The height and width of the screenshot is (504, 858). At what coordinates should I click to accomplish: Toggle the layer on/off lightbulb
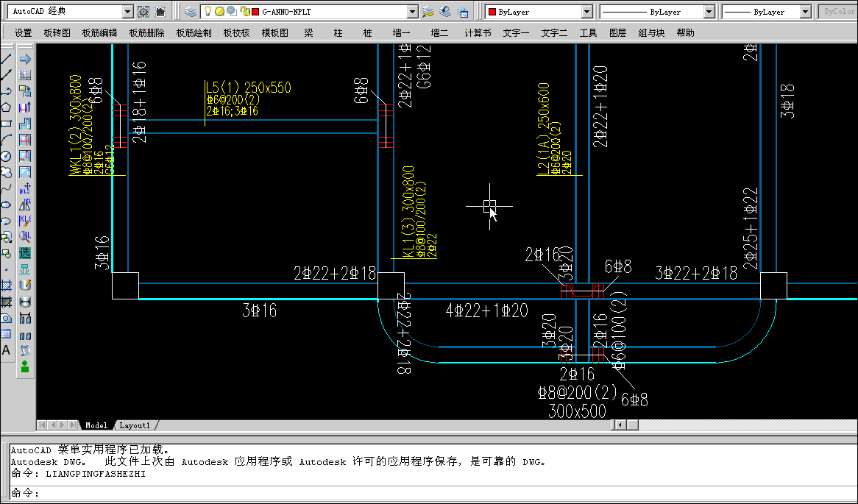pyautogui.click(x=208, y=12)
